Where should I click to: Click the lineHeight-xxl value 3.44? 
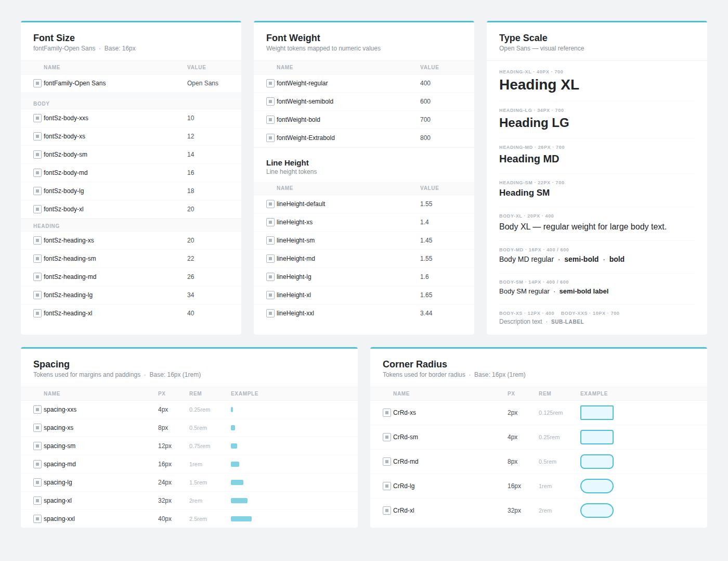(426, 313)
